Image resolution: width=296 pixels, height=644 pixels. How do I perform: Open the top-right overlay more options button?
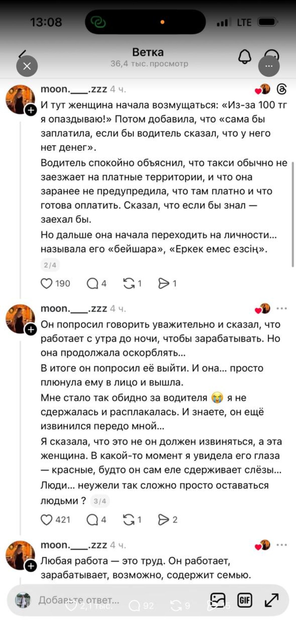269,66
